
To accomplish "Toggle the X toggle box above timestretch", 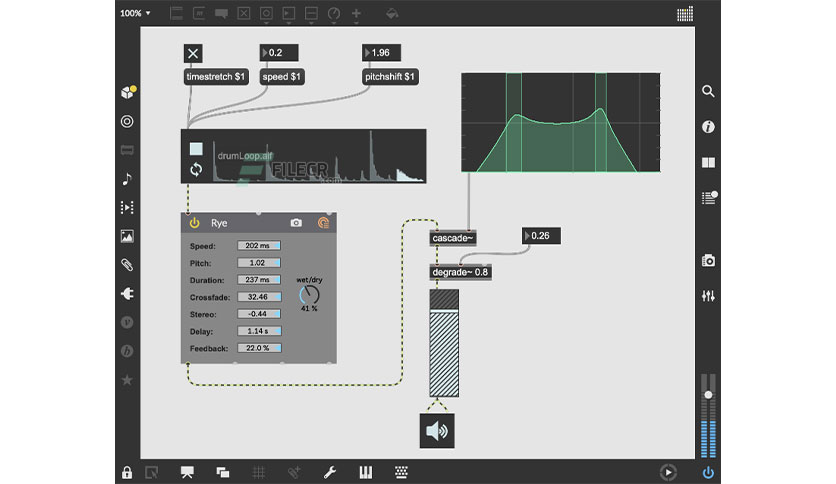I will point(194,54).
